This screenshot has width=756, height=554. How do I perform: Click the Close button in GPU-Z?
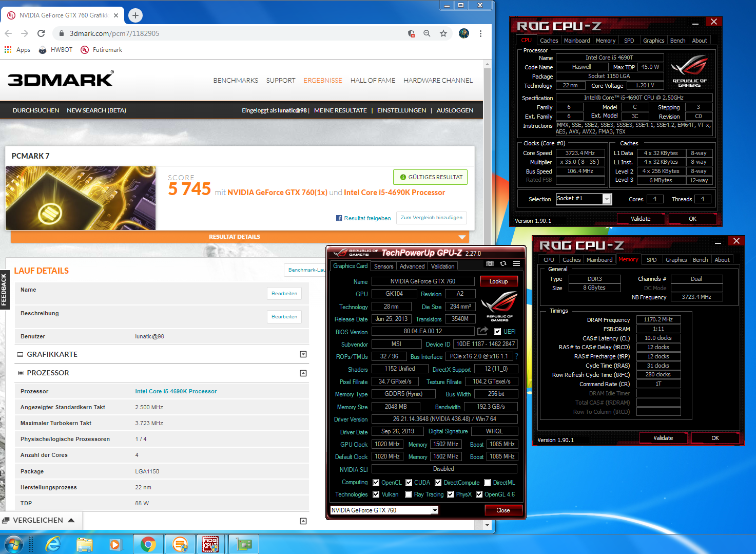(503, 510)
